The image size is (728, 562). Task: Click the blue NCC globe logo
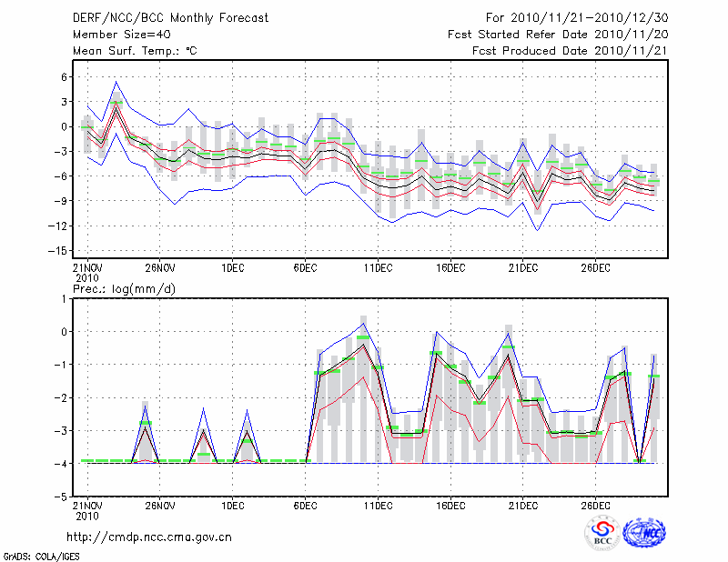coord(643,533)
